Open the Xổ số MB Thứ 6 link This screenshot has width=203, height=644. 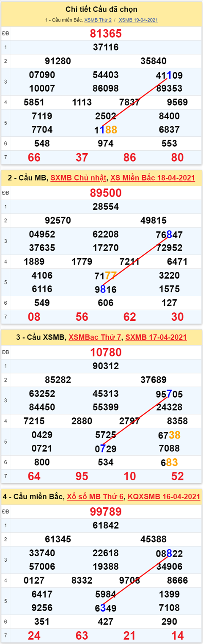(x=96, y=497)
